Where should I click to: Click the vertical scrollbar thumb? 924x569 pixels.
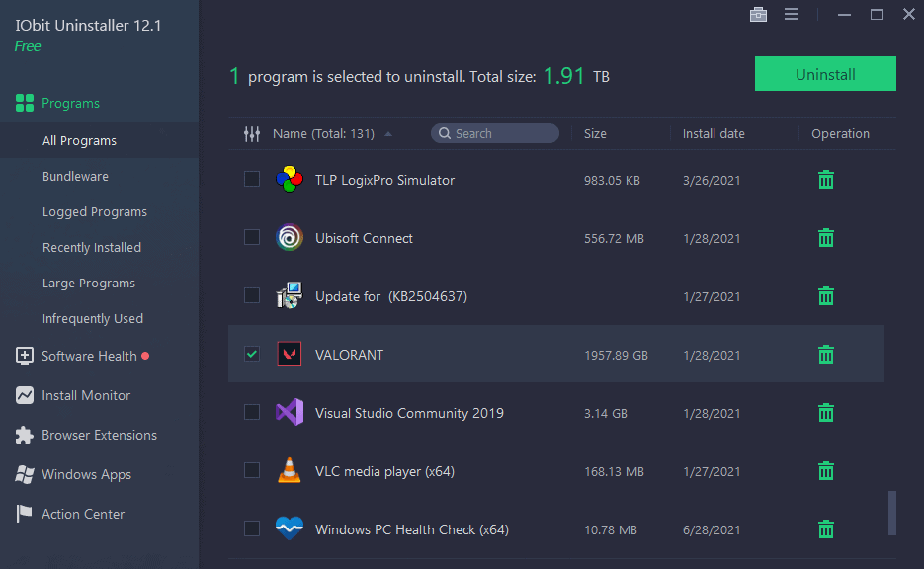coord(892,513)
